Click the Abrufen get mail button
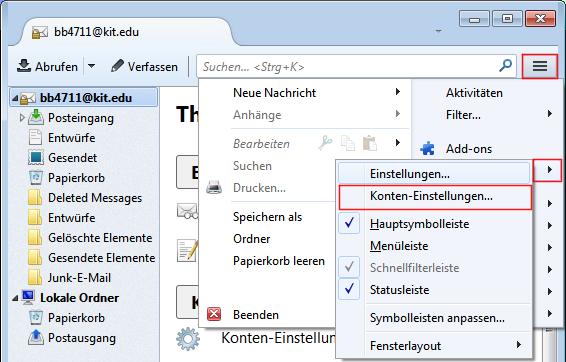The width and height of the screenshot is (566, 362). (x=48, y=66)
